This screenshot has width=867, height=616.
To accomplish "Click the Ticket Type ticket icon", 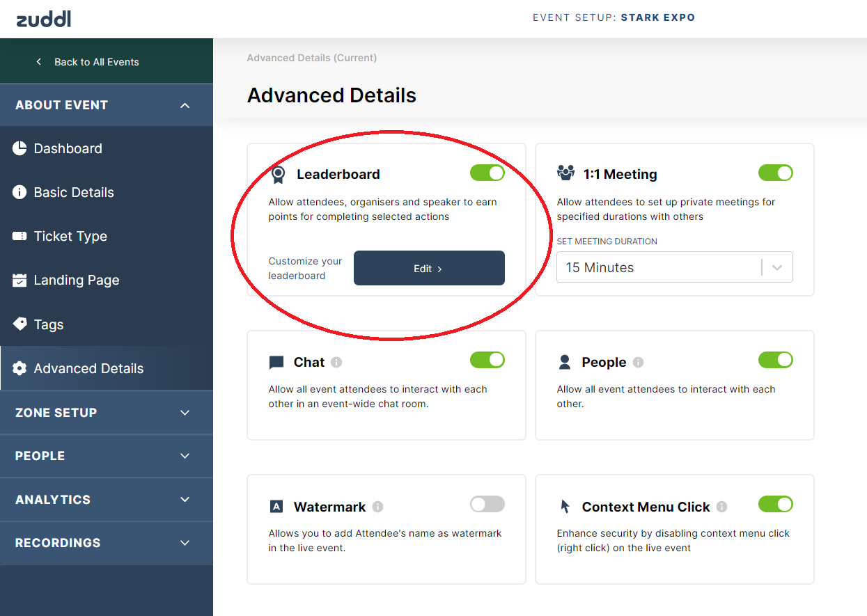I will (19, 237).
